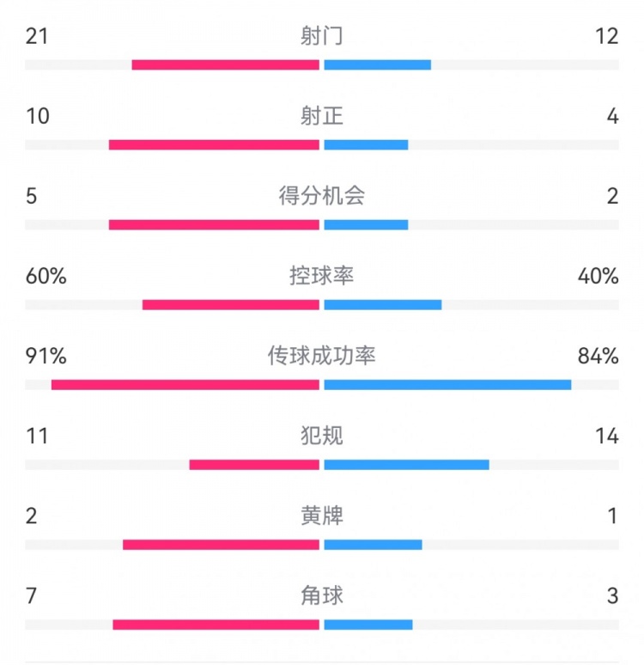Screen dimensions: 644x665
Task: Select the 14 fouls value
Action: coord(607,436)
